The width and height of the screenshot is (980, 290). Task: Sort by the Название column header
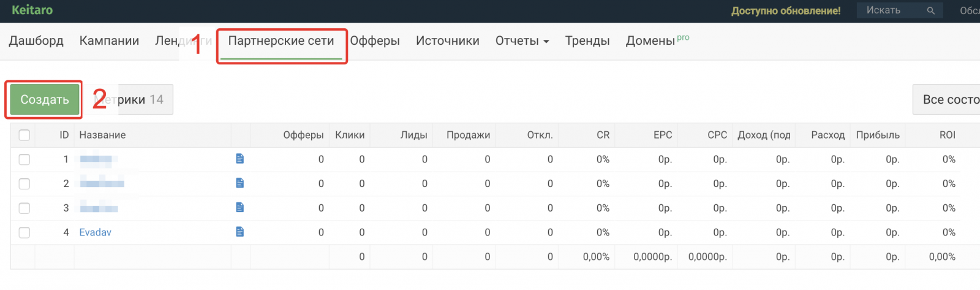[x=102, y=135]
